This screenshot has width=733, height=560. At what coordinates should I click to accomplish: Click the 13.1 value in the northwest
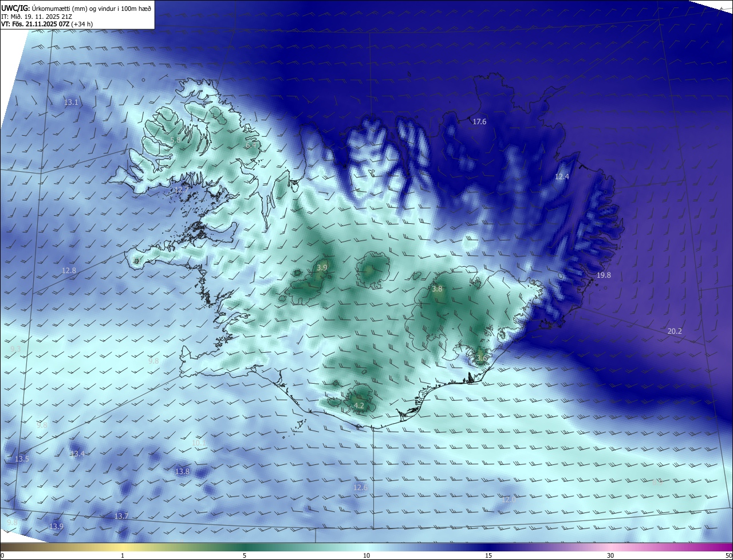click(x=71, y=102)
